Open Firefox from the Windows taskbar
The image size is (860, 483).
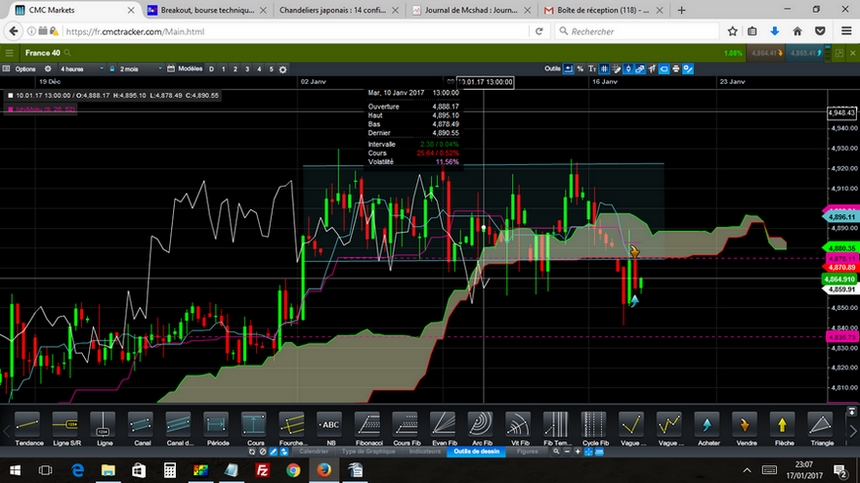click(324, 470)
